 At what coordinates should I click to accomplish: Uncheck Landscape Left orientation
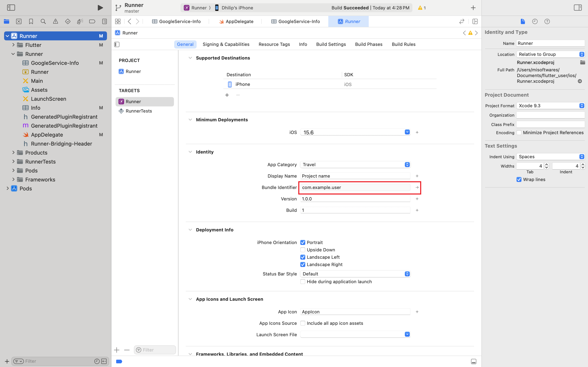click(x=303, y=257)
